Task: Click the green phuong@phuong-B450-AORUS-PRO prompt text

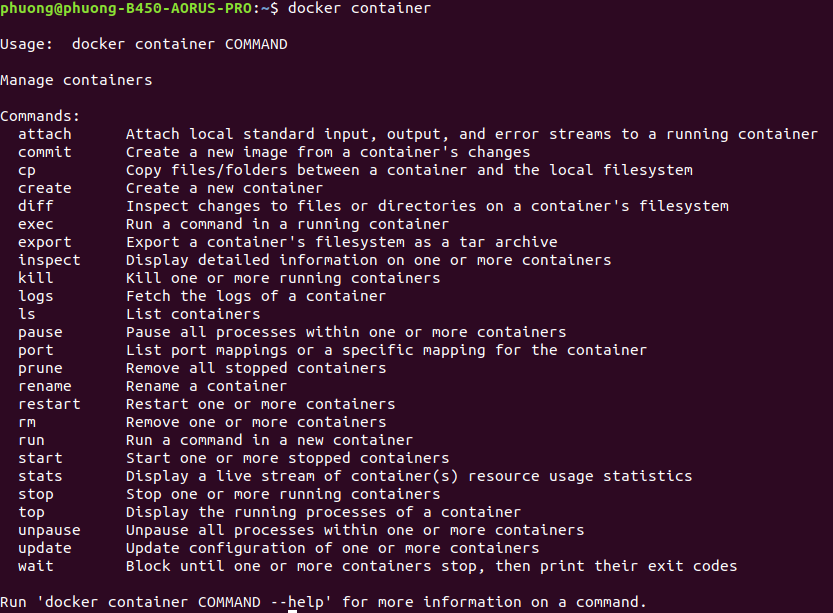Action: [121, 8]
